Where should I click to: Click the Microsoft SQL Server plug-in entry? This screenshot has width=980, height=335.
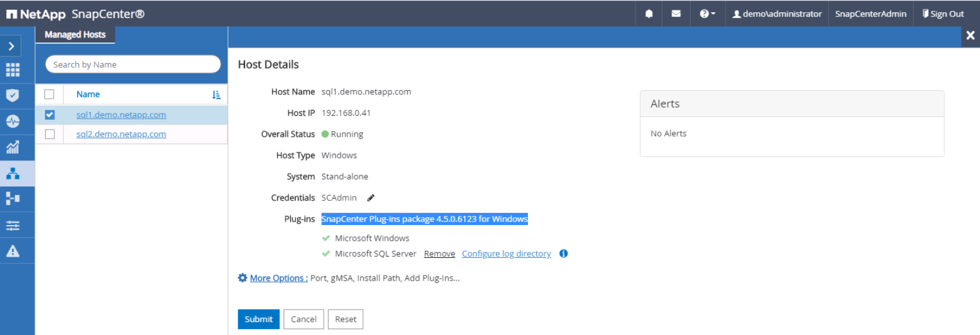375,254
